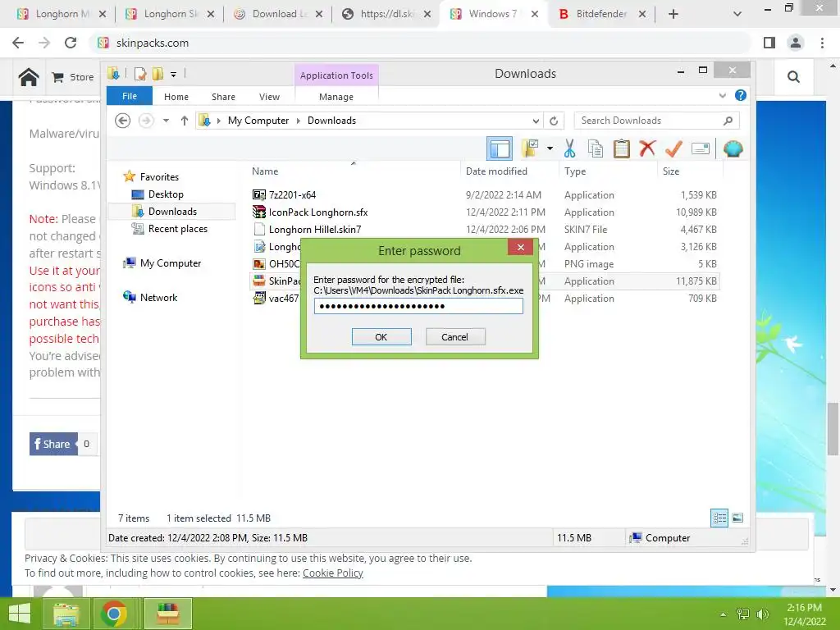Click the quick access Properties icon in title bar
The height and width of the screenshot is (630, 840).
pos(140,74)
